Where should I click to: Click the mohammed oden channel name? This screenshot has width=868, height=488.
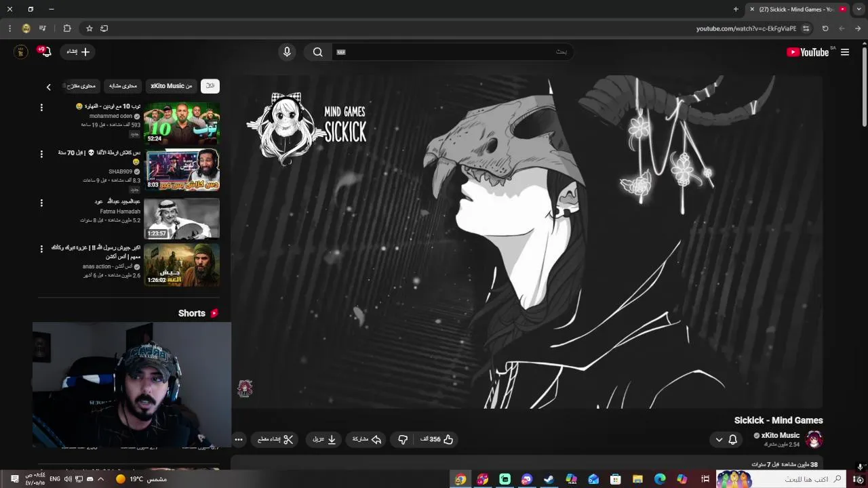click(x=111, y=116)
